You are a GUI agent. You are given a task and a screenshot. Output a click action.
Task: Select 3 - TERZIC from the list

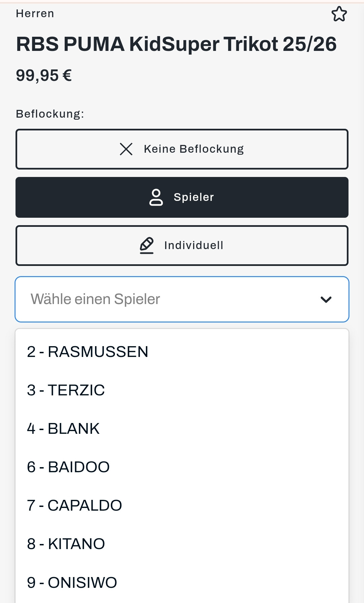(66, 390)
